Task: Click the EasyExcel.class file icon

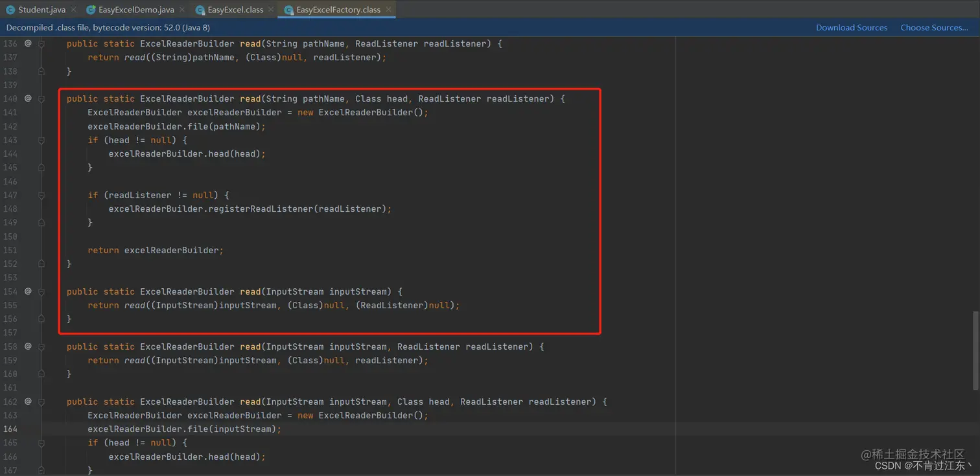Action: tap(200, 10)
